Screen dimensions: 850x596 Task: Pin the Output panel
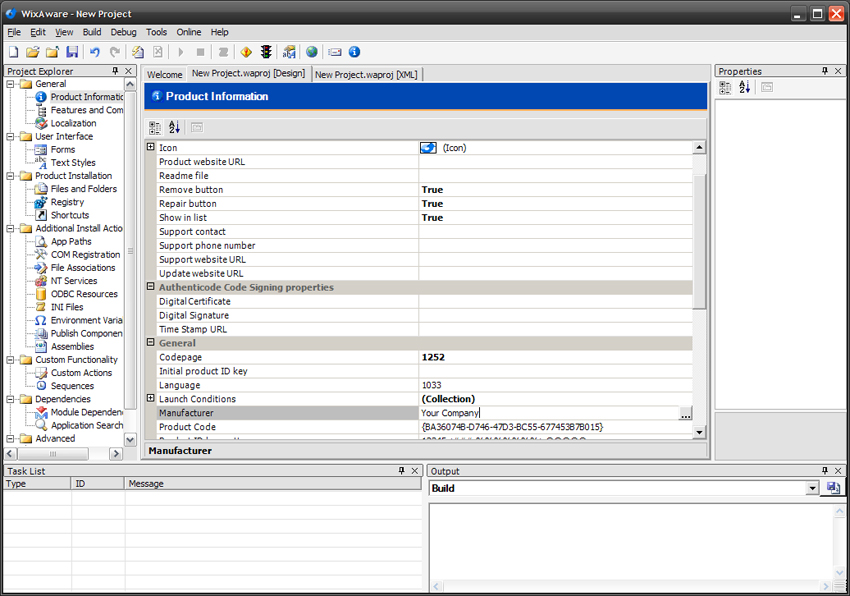pyautogui.click(x=825, y=471)
